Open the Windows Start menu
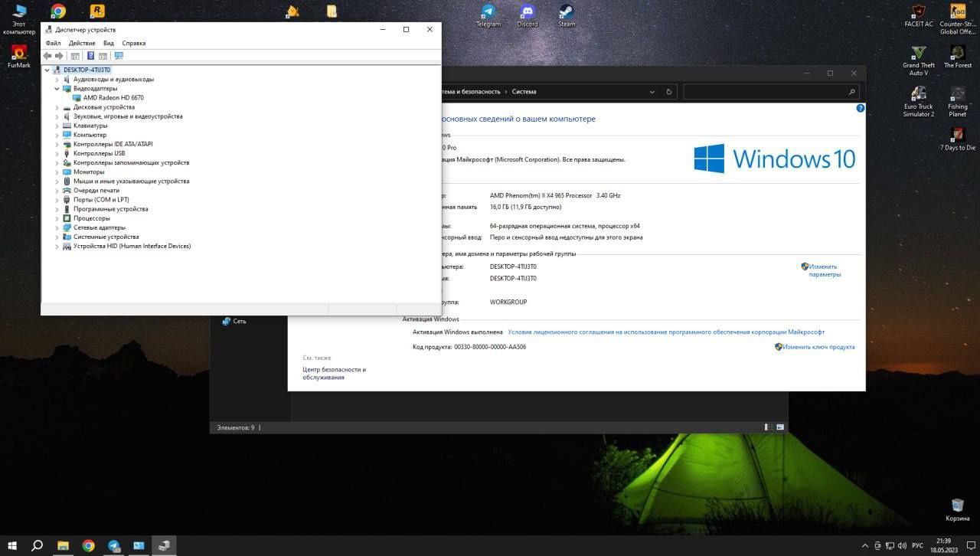The height and width of the screenshot is (556, 980). [x=12, y=546]
